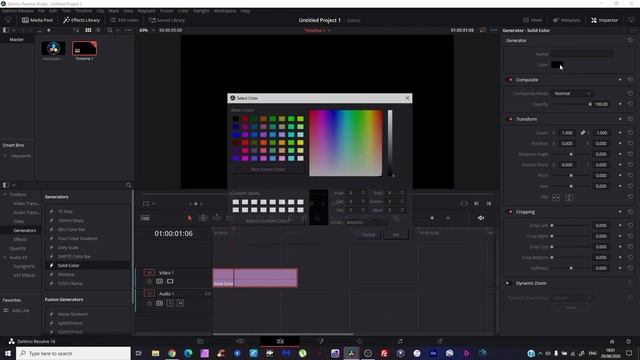This screenshot has height=360, width=640.
Task: Confirm OK in Select Color dialog
Action: tap(396, 235)
